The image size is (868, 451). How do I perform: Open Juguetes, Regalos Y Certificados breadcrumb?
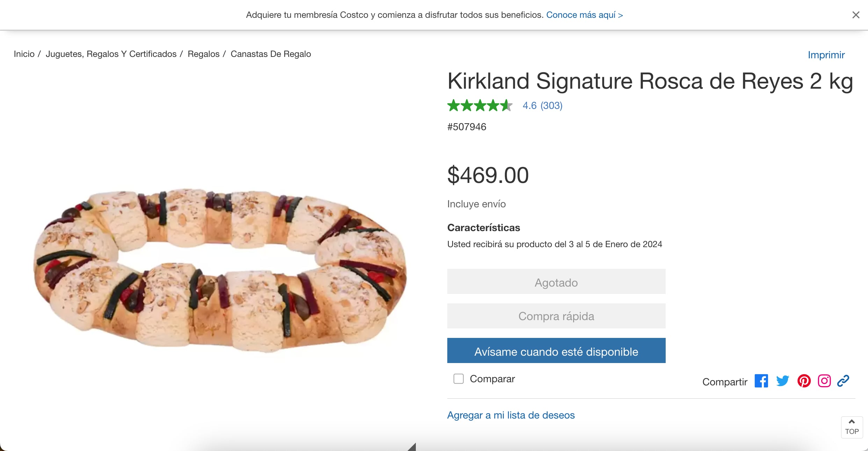coord(111,54)
